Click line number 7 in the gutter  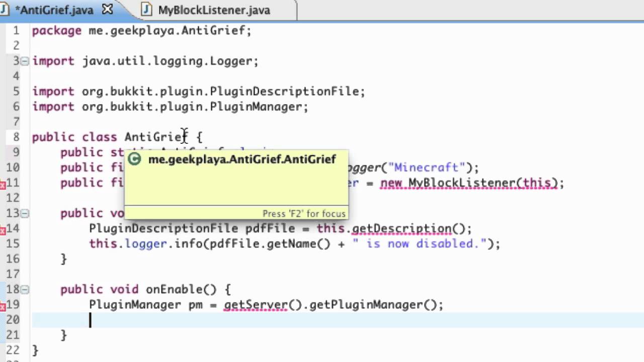point(16,122)
